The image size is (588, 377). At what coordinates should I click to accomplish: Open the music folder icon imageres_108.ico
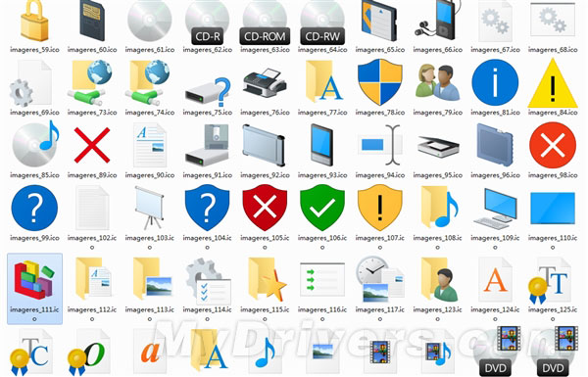pyautogui.click(x=439, y=207)
